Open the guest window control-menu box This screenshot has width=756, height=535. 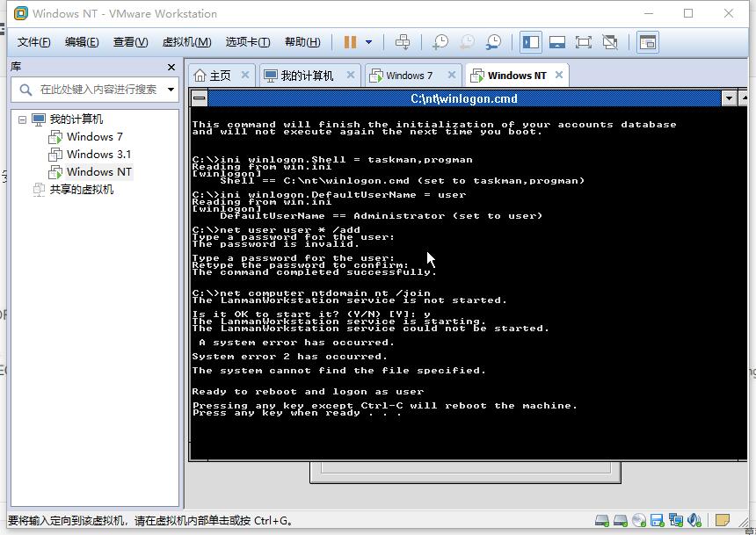pos(200,98)
